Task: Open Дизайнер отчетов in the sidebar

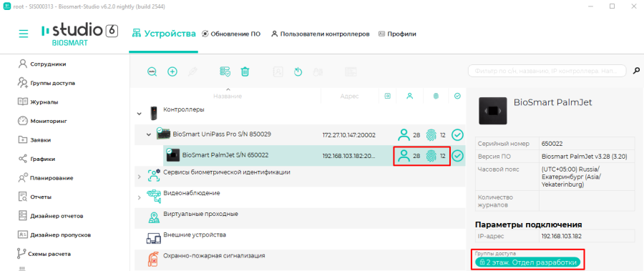Action: coord(50,216)
